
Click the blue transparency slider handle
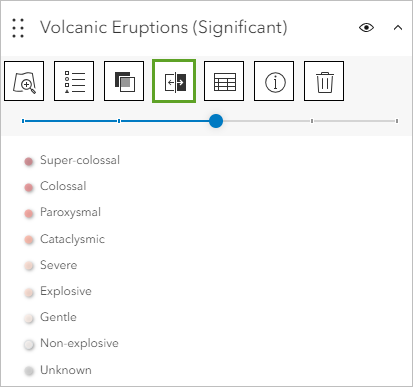pyautogui.click(x=216, y=121)
